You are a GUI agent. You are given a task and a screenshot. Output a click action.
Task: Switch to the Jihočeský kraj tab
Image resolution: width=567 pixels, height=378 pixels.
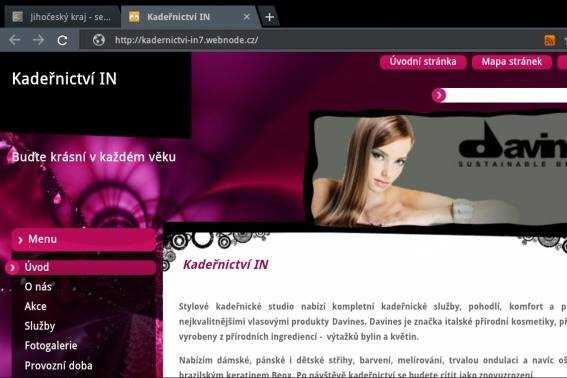pos(62,17)
